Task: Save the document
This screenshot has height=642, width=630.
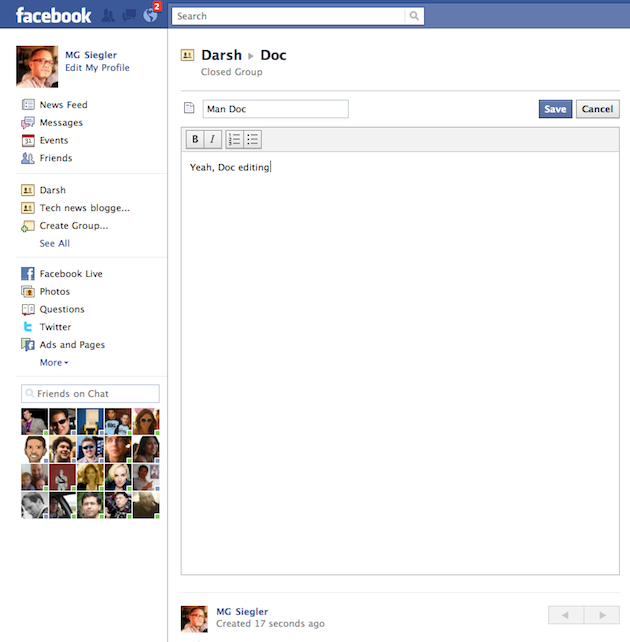Action: point(555,109)
